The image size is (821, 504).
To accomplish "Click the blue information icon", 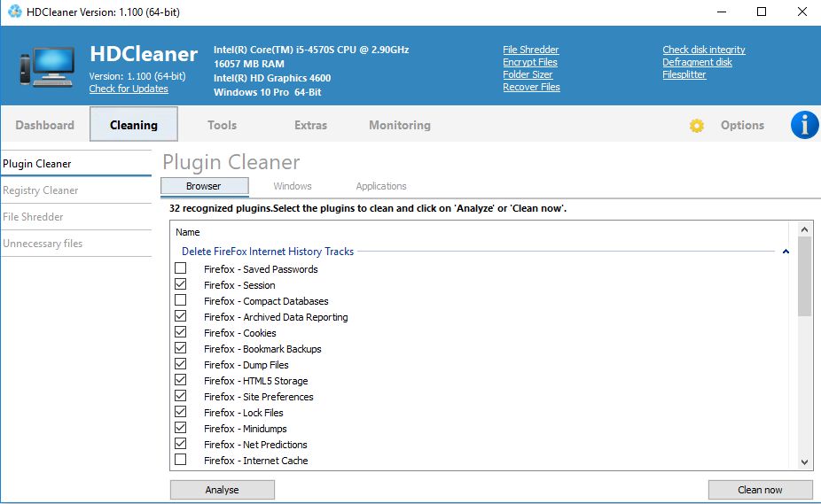I will (804, 125).
